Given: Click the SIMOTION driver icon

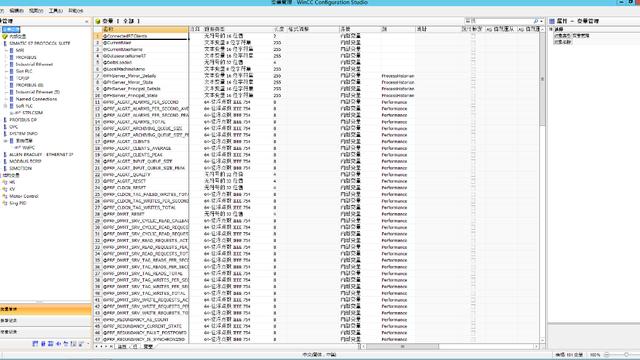Looking at the screenshot, I should tap(5, 168).
